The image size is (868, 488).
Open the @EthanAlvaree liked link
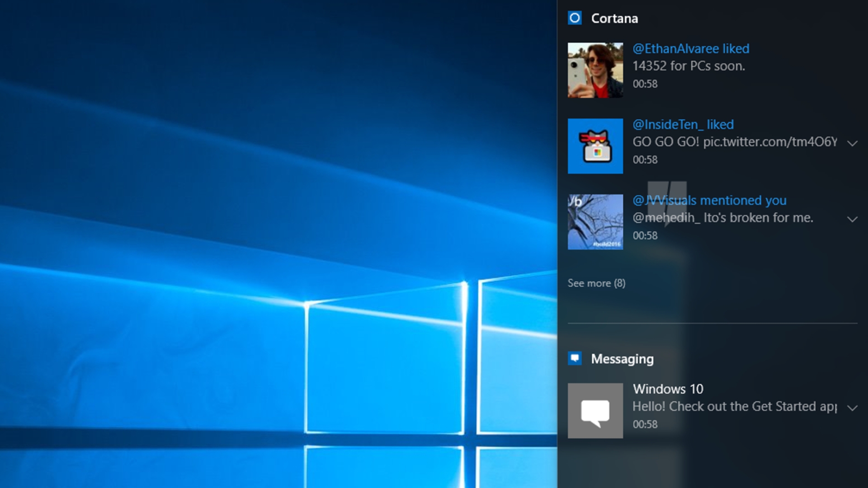pyautogui.click(x=690, y=48)
